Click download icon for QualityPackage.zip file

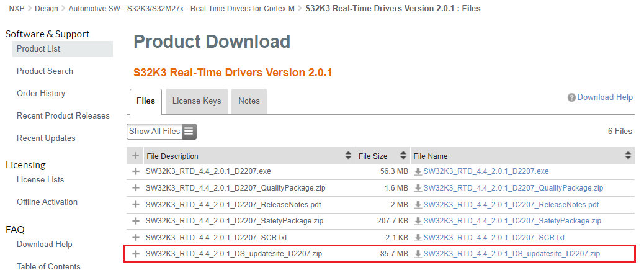(418, 188)
